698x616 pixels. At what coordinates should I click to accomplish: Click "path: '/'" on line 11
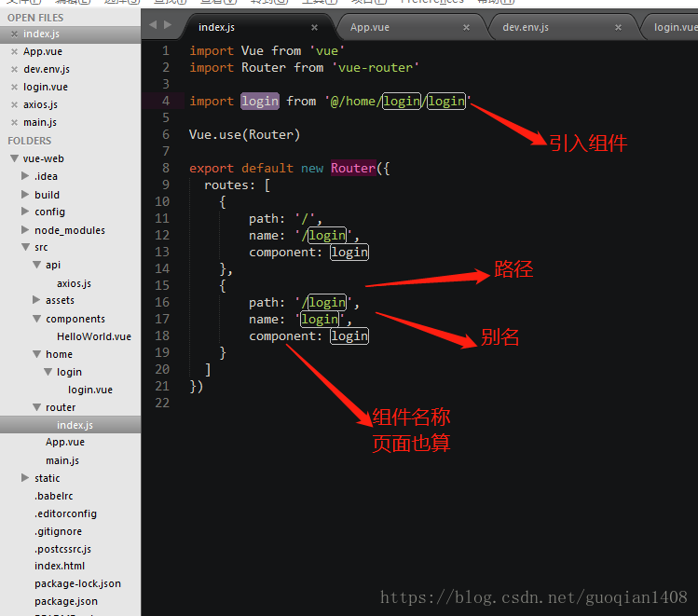click(285, 219)
